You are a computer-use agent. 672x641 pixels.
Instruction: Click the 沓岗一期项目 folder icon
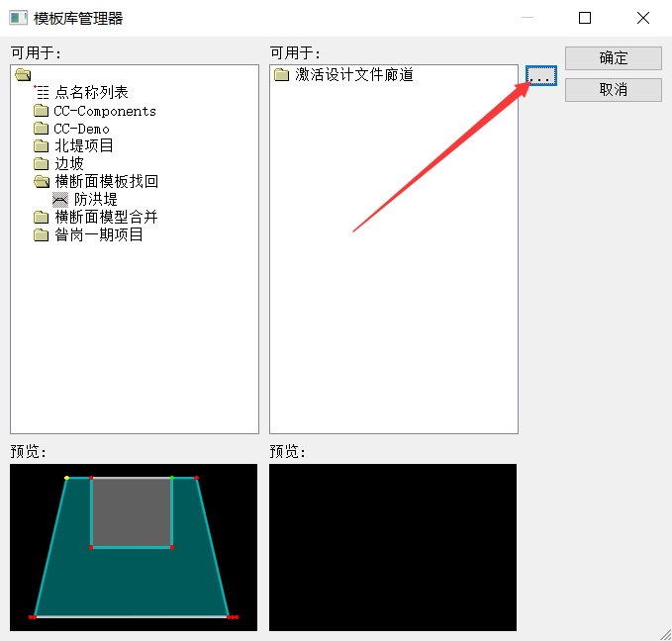pos(41,235)
